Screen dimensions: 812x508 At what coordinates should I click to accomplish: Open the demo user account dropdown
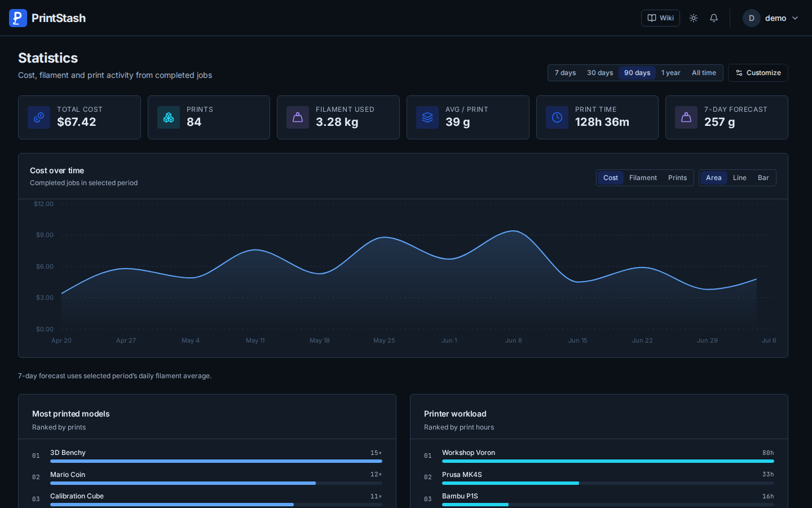tap(771, 18)
